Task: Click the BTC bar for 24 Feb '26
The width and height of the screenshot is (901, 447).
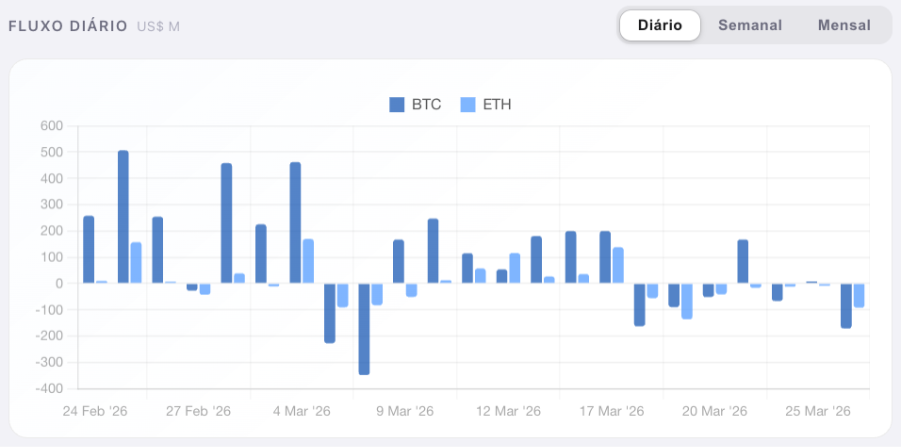Action: point(89,250)
